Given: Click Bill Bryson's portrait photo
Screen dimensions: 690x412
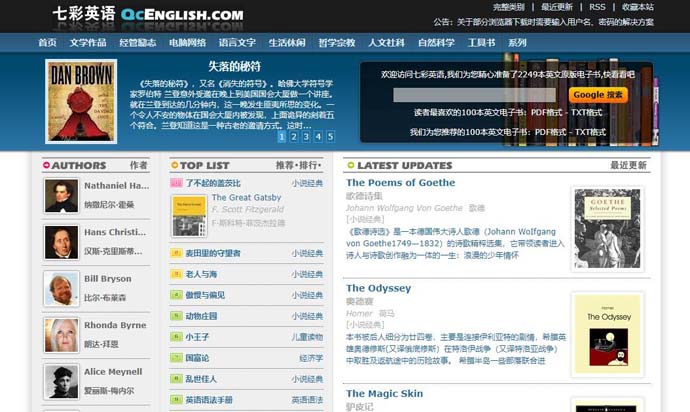Looking at the screenshot, I should tap(61, 289).
